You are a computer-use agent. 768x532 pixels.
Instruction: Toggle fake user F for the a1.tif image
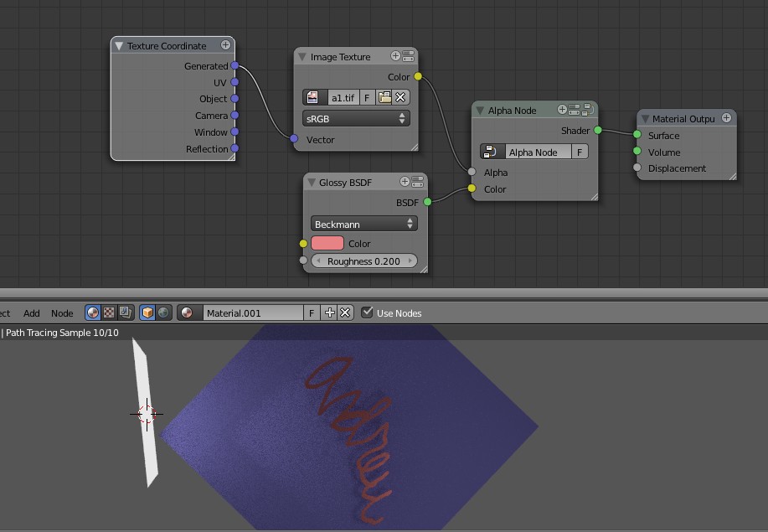click(367, 96)
